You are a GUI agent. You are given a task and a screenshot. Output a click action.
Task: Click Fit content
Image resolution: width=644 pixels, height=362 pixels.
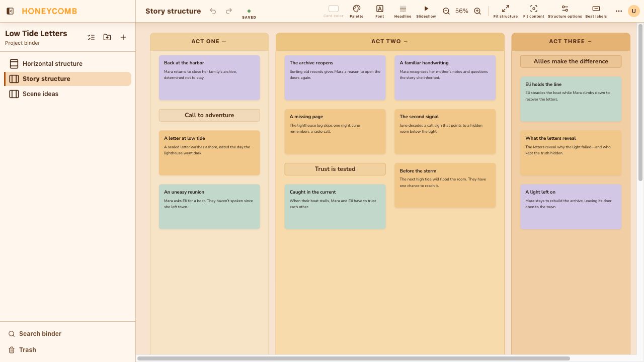(534, 11)
